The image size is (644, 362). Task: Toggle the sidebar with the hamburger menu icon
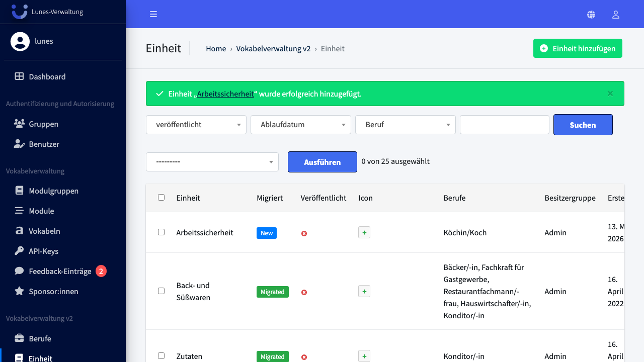point(153,14)
